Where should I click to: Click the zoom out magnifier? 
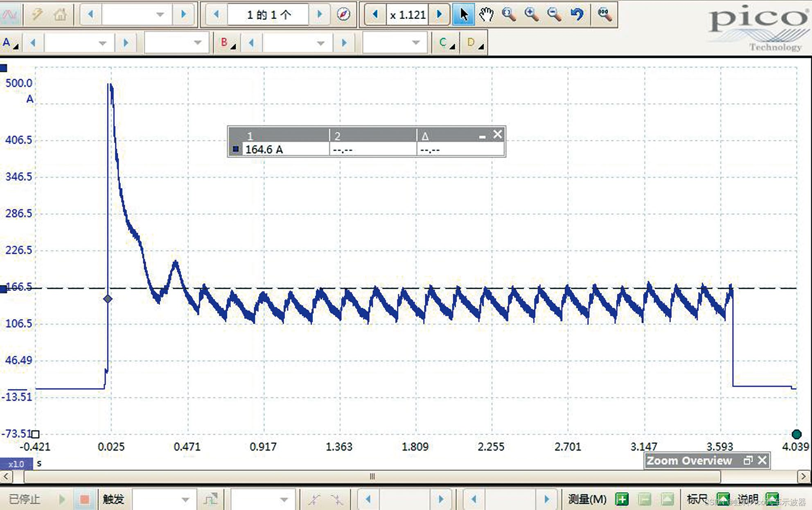pyautogui.click(x=554, y=15)
